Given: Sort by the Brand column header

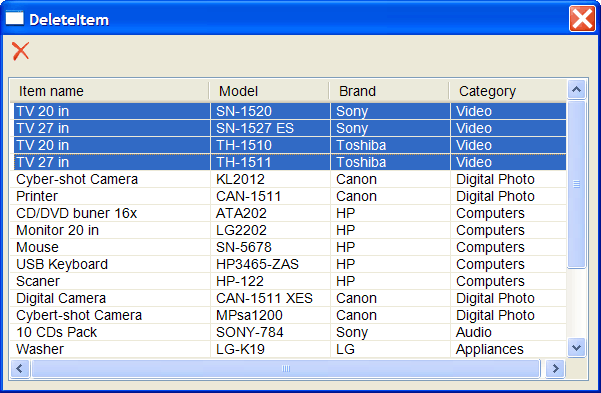Looking at the screenshot, I should (x=389, y=91).
